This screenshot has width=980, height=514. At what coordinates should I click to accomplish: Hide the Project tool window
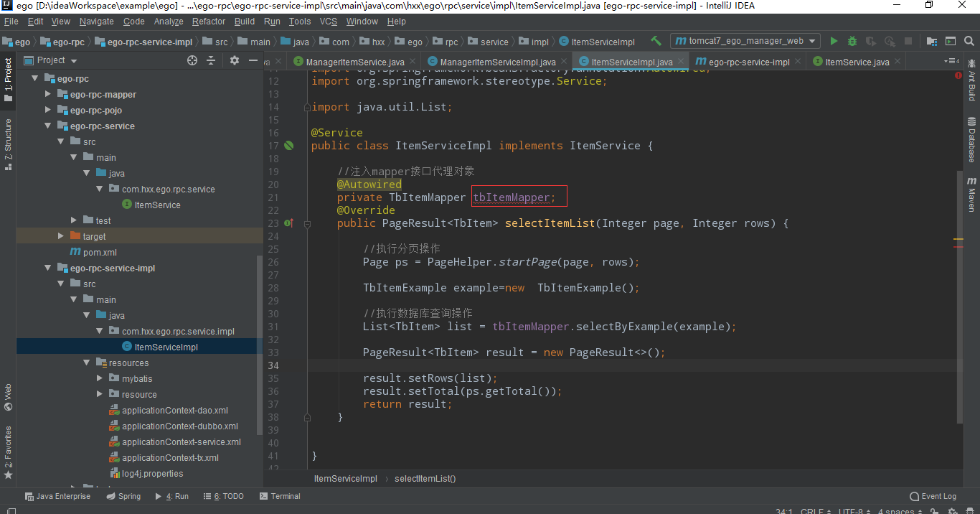tap(253, 60)
